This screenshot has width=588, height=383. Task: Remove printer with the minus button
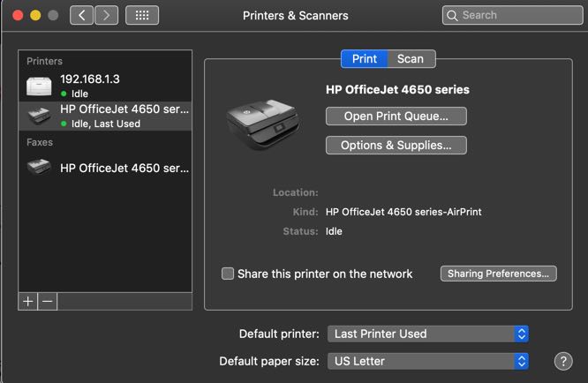48,301
